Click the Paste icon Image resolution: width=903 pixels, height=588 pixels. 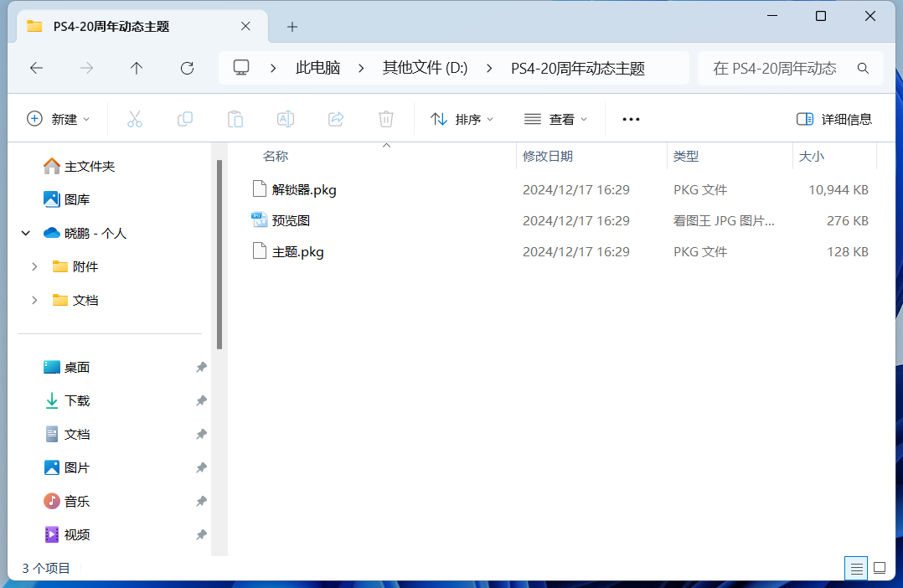coord(235,119)
